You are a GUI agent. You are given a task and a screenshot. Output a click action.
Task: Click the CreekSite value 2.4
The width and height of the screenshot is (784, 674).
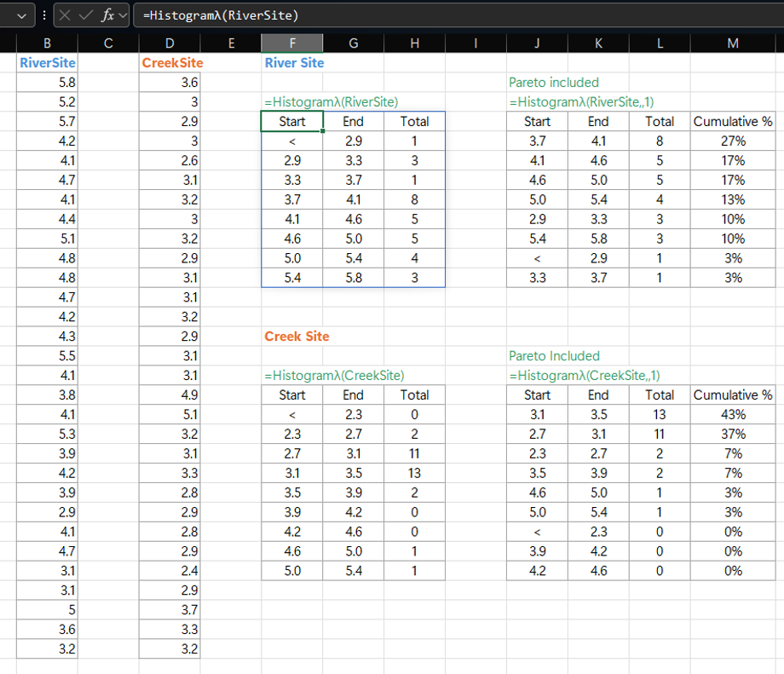[x=170, y=571]
